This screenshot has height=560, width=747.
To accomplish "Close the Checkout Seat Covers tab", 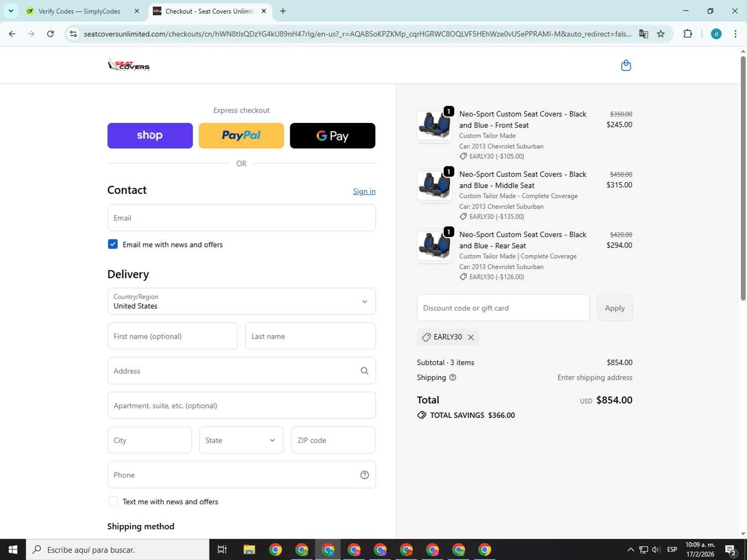I will point(264,11).
